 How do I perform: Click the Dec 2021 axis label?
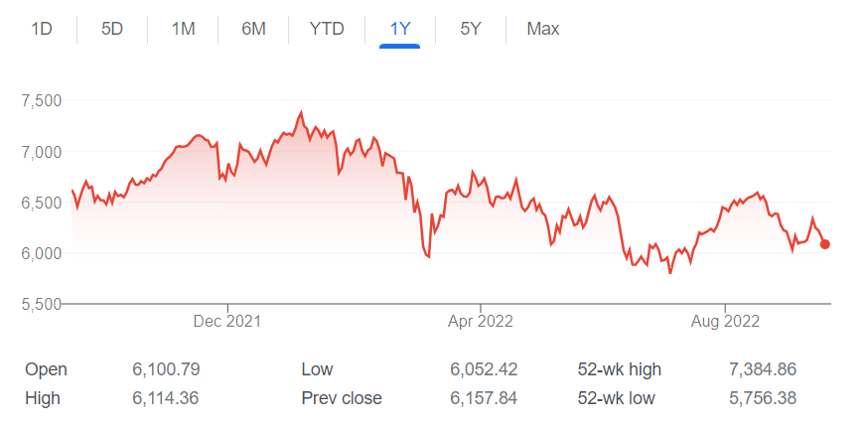coord(227,321)
